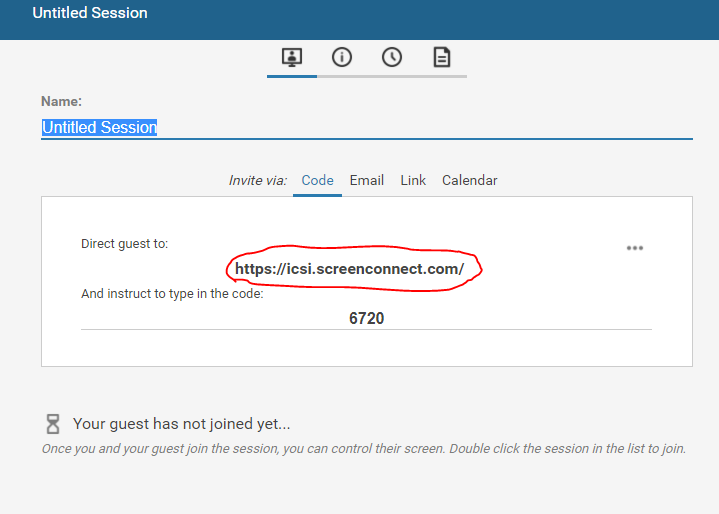Click the session code 6720
The image size is (719, 514).
366,318
